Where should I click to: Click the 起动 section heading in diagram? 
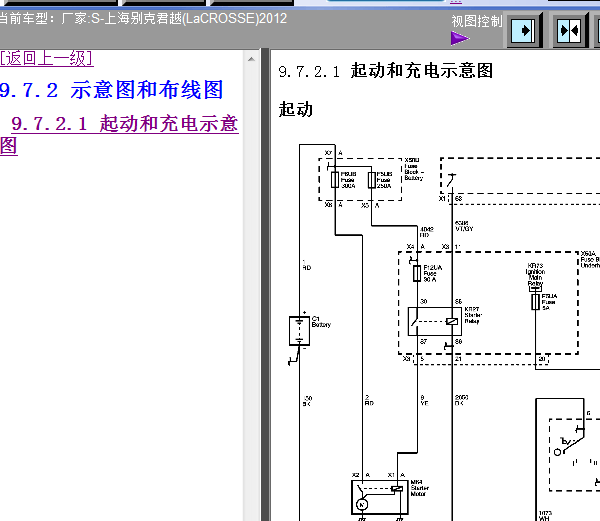click(x=296, y=109)
